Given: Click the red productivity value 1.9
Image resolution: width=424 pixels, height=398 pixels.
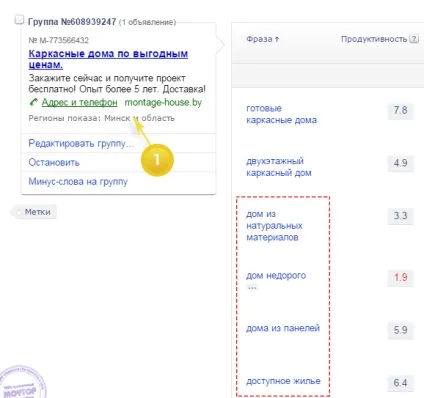Looking at the screenshot, I should [400, 277].
